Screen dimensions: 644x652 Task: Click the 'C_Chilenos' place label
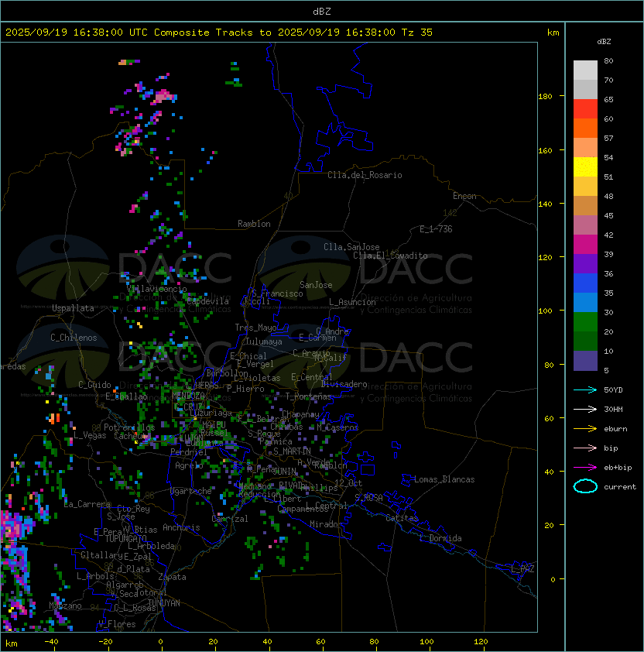74,338
